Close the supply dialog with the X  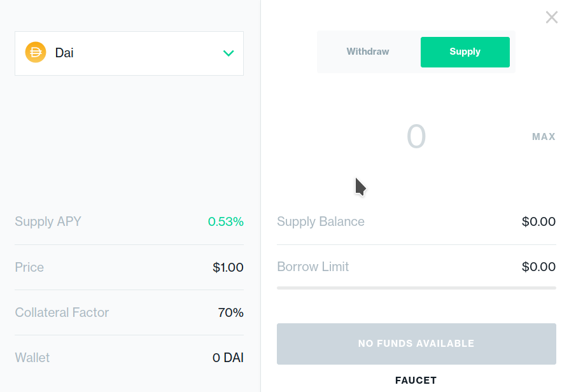point(552,17)
